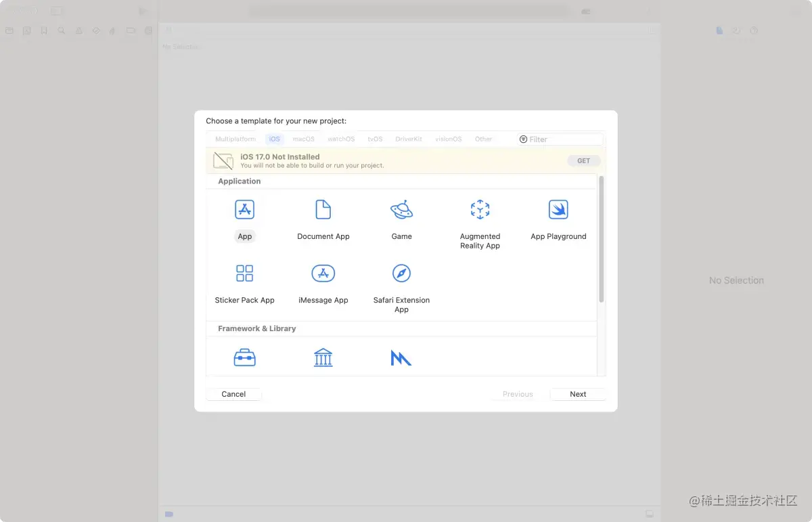Switch to tvOS platform tab
This screenshot has height=522, width=812.
375,139
